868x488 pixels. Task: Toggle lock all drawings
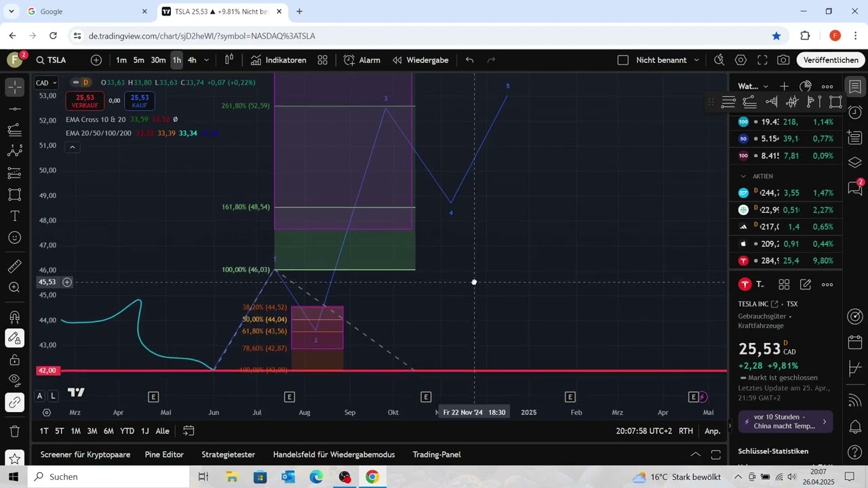[x=15, y=360]
